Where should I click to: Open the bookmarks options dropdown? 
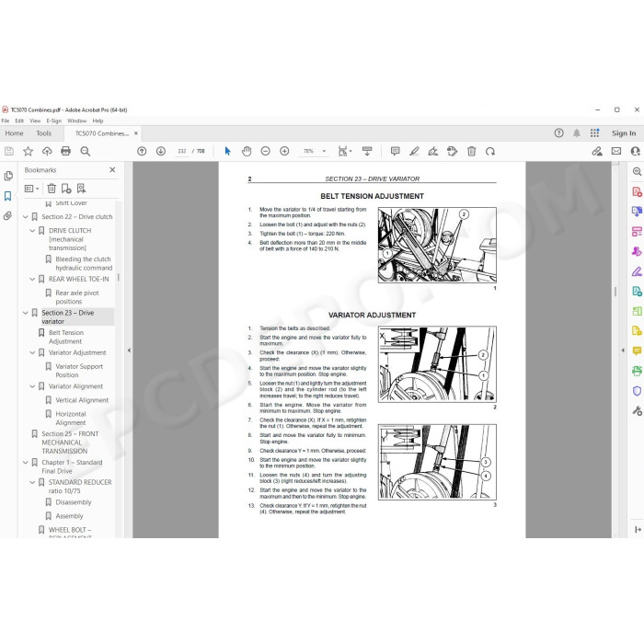pos(31,189)
